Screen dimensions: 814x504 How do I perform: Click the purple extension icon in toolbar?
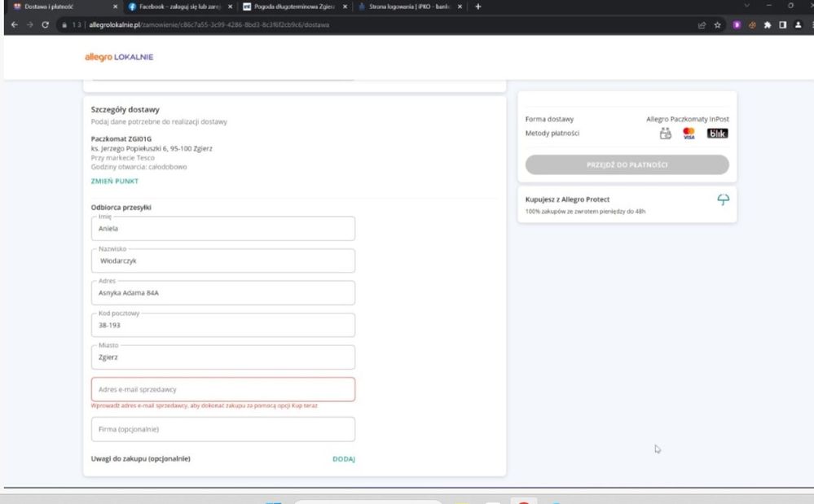coord(737,25)
